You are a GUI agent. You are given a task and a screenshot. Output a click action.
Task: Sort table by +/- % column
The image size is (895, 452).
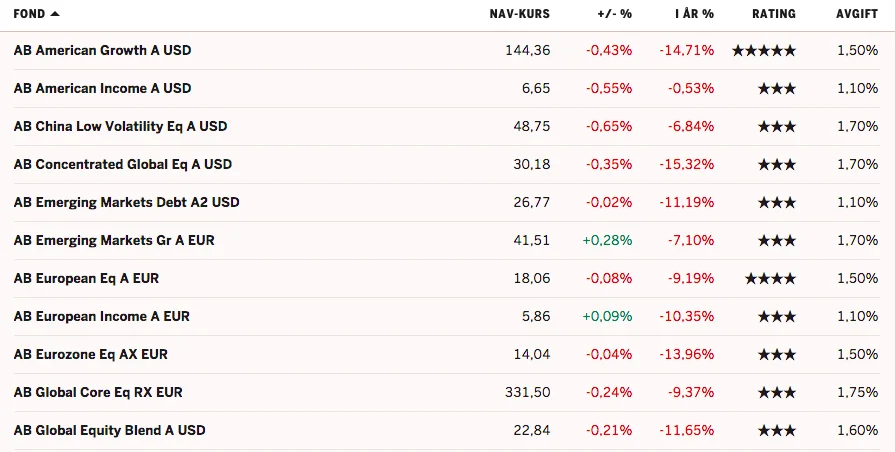615,14
